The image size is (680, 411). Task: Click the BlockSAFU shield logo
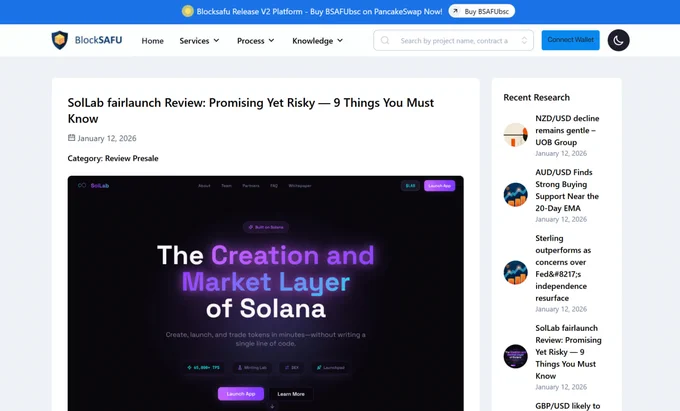pos(60,40)
